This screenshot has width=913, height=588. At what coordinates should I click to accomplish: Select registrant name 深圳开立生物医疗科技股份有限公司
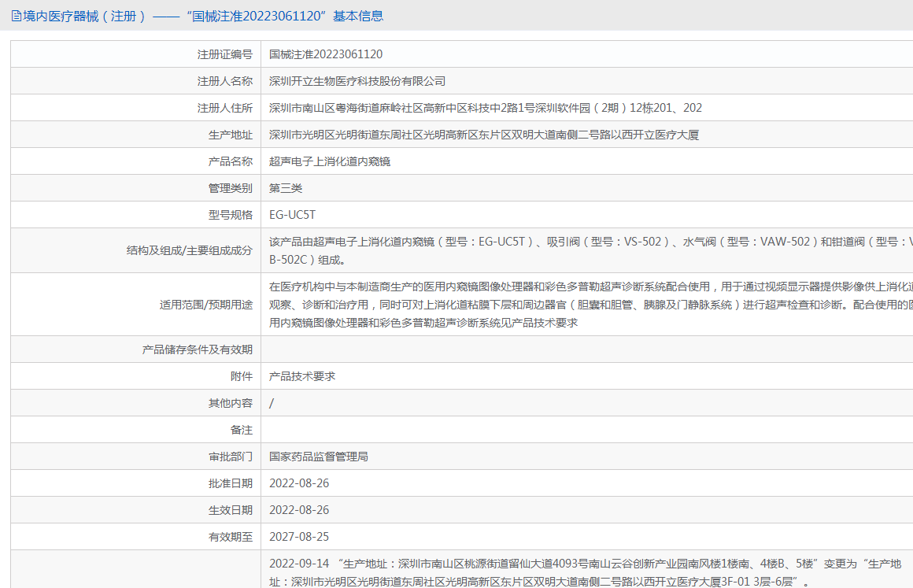pyautogui.click(x=357, y=81)
